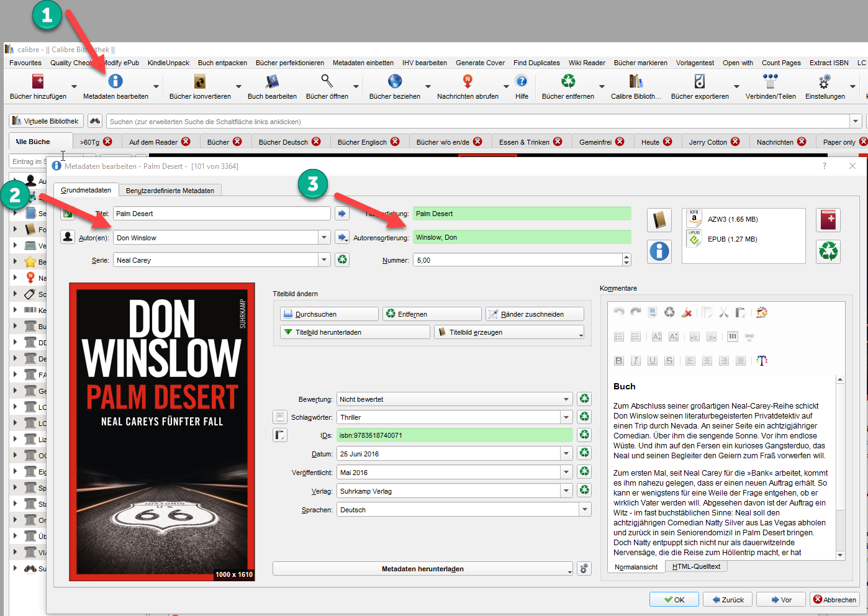Click the 'Nachrichten abrufen' toolbar icon

coord(468,81)
